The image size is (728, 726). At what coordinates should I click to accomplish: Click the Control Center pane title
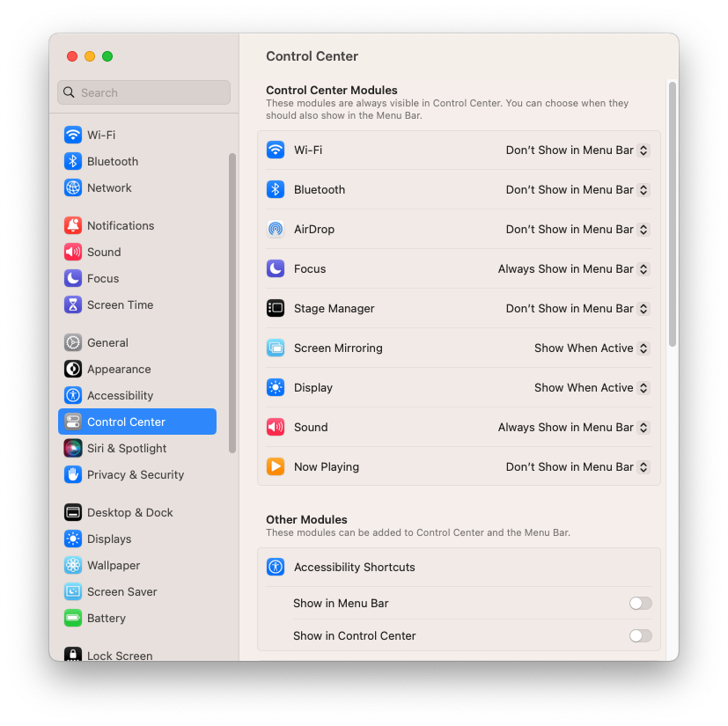[312, 56]
